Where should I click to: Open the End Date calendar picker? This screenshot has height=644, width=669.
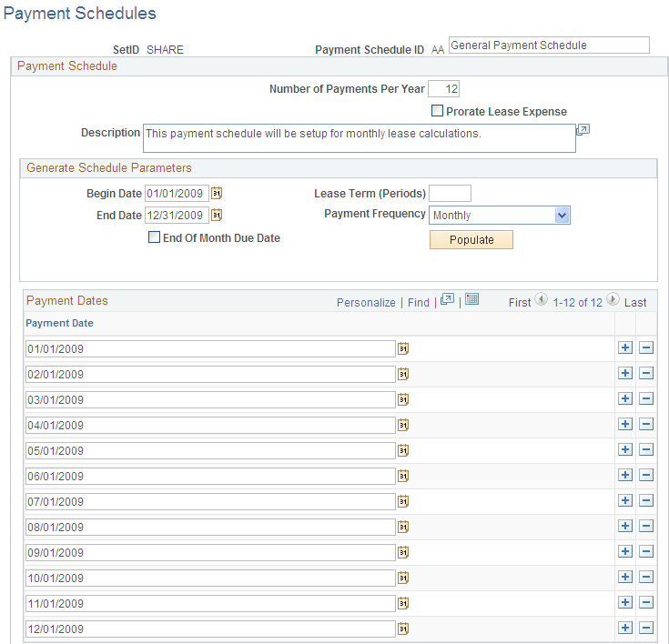pos(217,215)
